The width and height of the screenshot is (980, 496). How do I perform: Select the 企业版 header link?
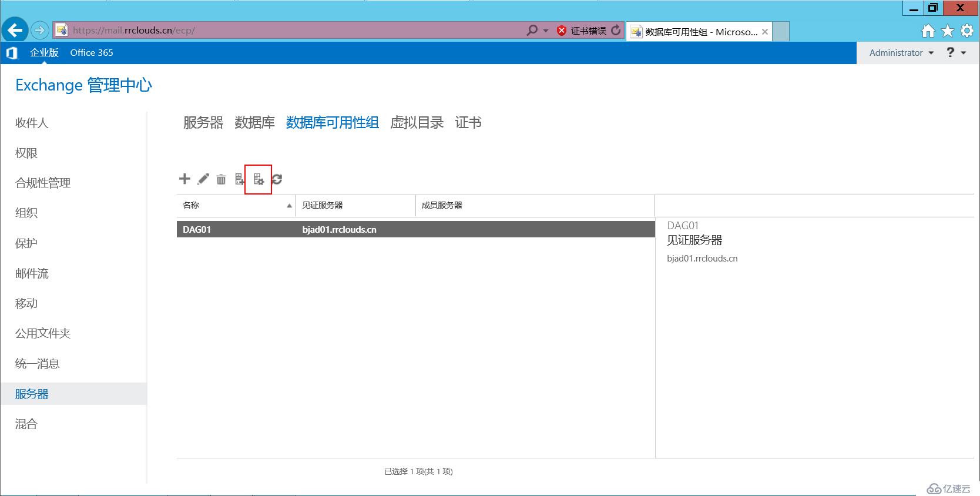44,52
